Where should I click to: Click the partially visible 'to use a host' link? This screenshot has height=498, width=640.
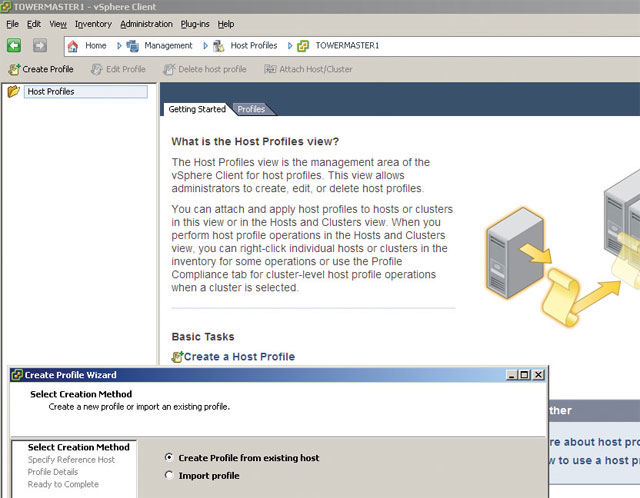click(x=594, y=460)
